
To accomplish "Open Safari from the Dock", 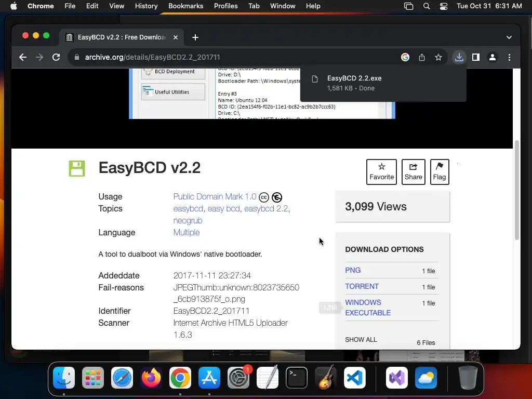I will 122,378.
